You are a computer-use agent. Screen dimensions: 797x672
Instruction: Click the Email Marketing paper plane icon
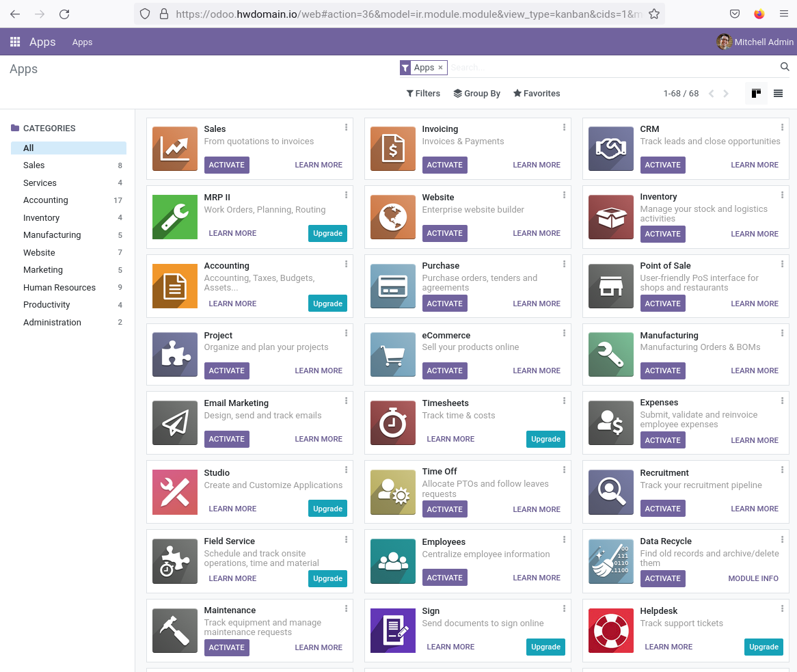(x=175, y=423)
